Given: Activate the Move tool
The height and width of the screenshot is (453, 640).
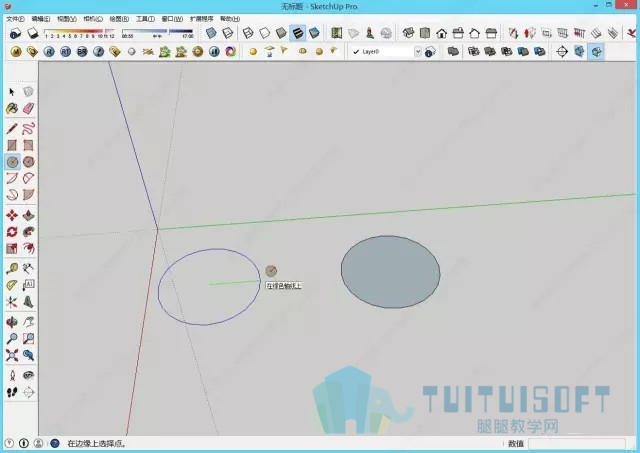Looking at the screenshot, I should pyautogui.click(x=12, y=215).
